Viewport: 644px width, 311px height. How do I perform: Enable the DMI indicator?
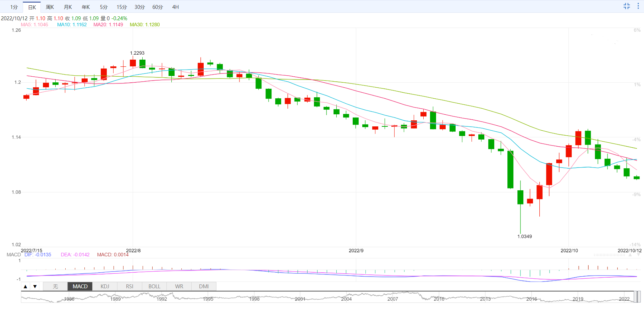(204, 287)
